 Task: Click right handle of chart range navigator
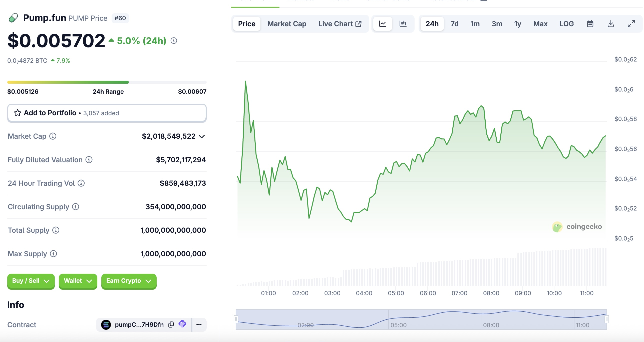(x=607, y=319)
